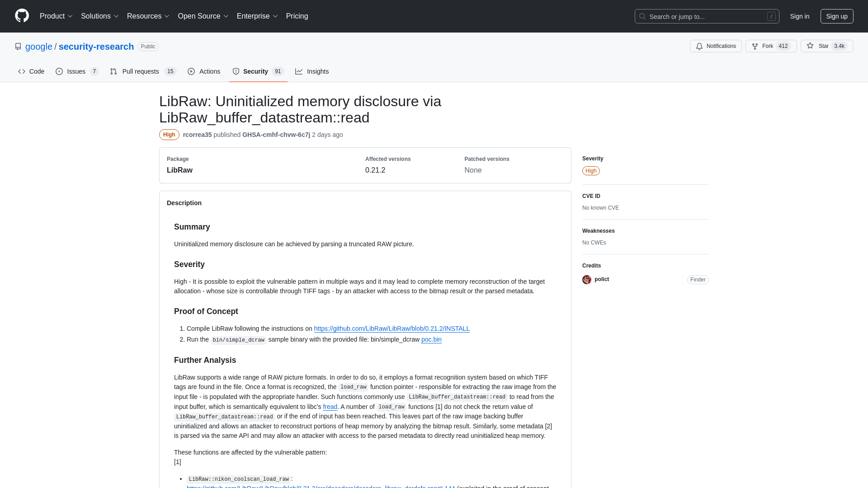Click the Public repository badge
This screenshot has height=488, width=868.
coord(148,47)
